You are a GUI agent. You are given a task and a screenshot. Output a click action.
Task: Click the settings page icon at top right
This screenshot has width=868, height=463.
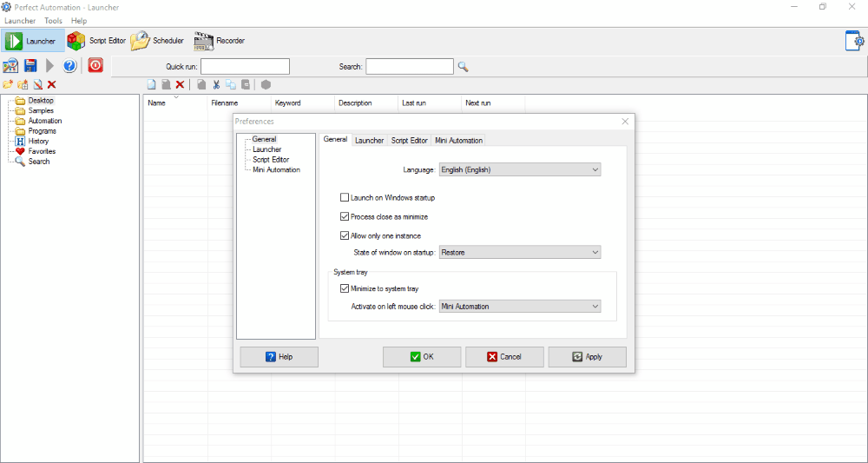click(854, 42)
